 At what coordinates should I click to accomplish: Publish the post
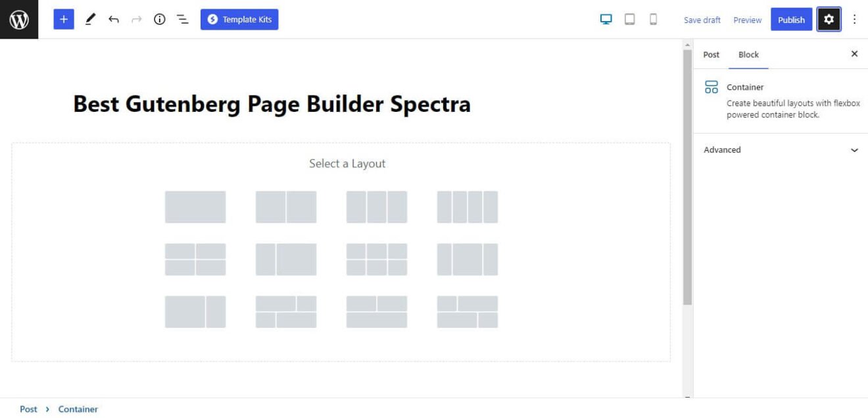[791, 19]
